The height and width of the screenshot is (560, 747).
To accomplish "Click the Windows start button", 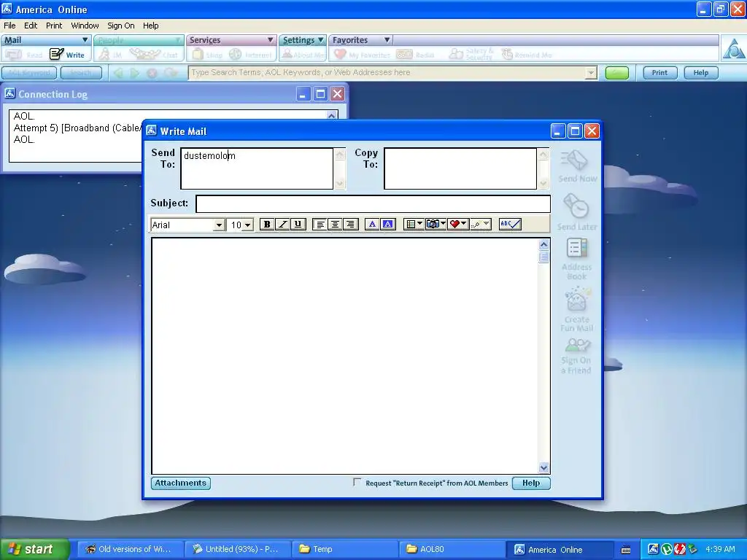I will coord(34,549).
